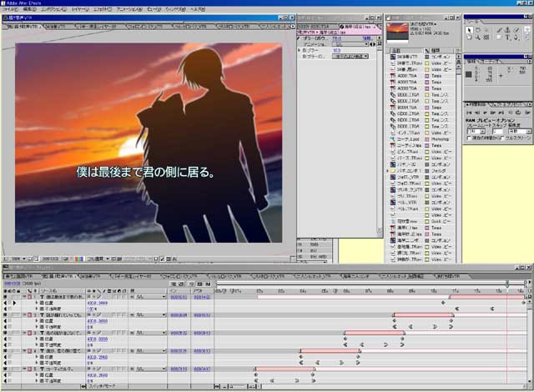Select the Type (T) tool
534x392 pixels.
[508, 37]
